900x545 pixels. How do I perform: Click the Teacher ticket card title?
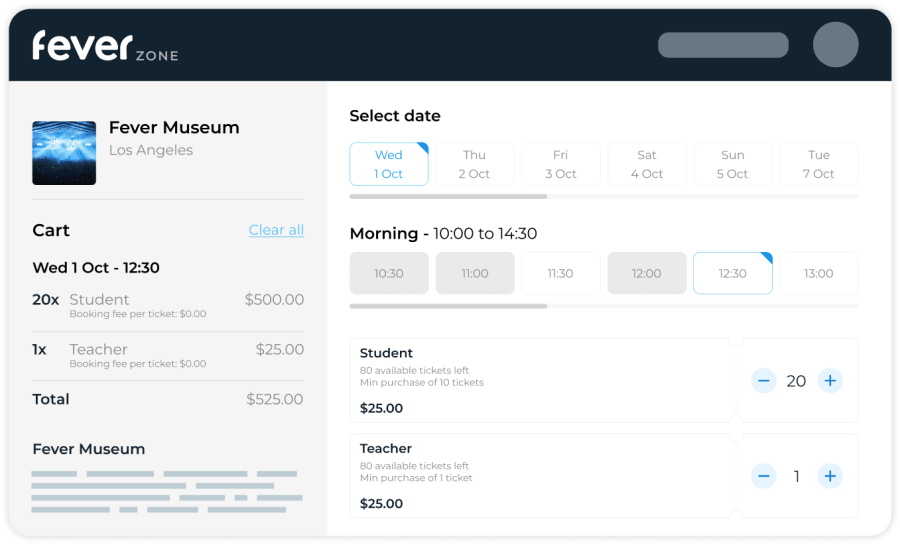tap(386, 448)
